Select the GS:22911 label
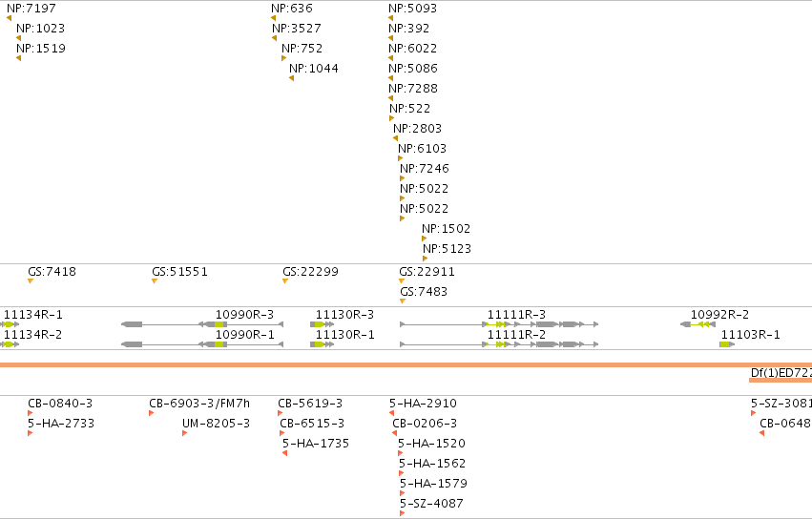Image resolution: width=812 pixels, height=519 pixels. click(x=427, y=272)
